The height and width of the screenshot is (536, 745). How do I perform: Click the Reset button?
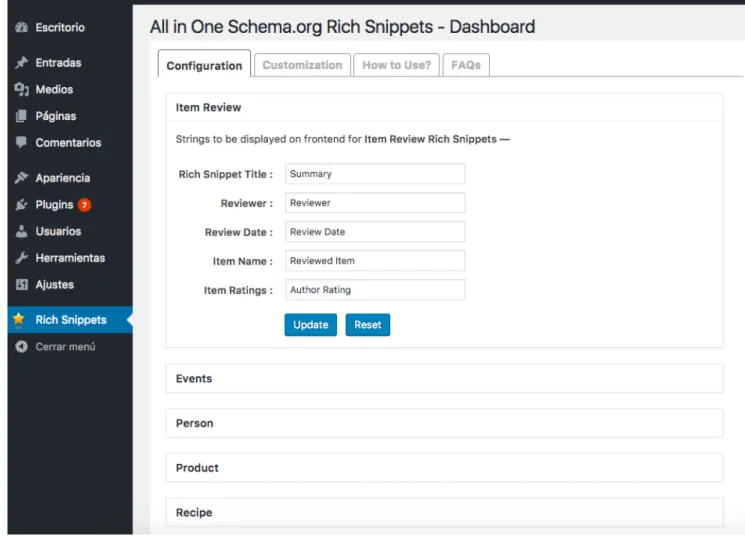click(368, 325)
